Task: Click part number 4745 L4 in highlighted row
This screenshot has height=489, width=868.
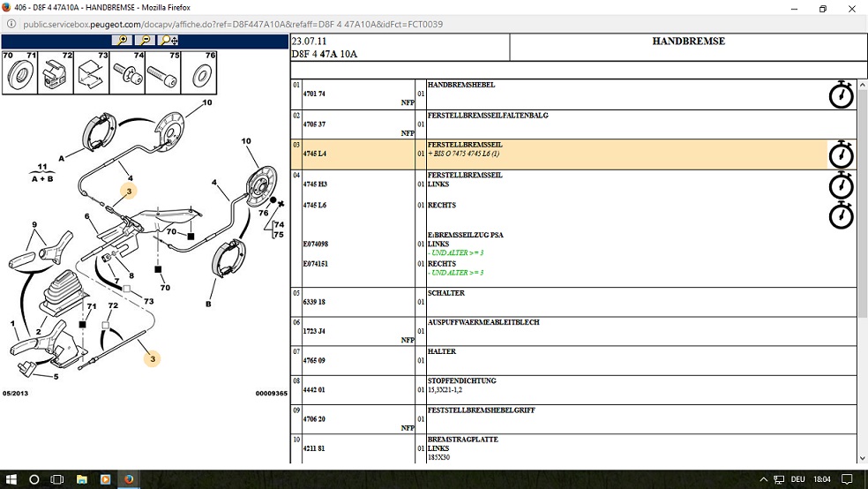Action: pyautogui.click(x=314, y=154)
